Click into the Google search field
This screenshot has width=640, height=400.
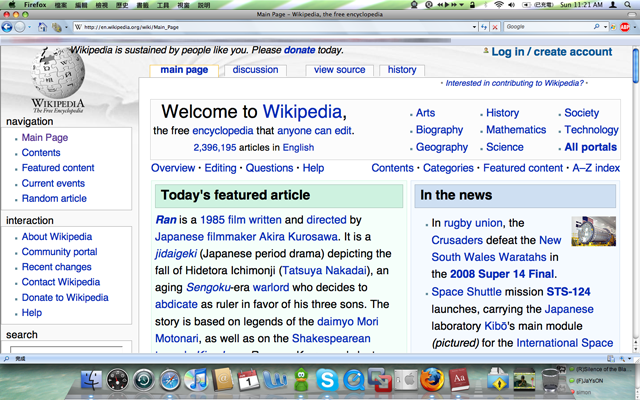pyautogui.click(x=549, y=27)
